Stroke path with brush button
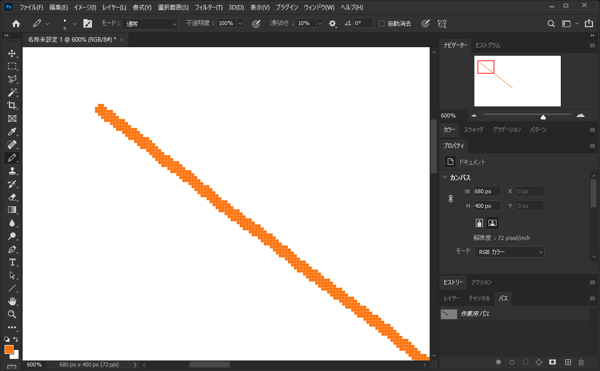 coord(512,362)
